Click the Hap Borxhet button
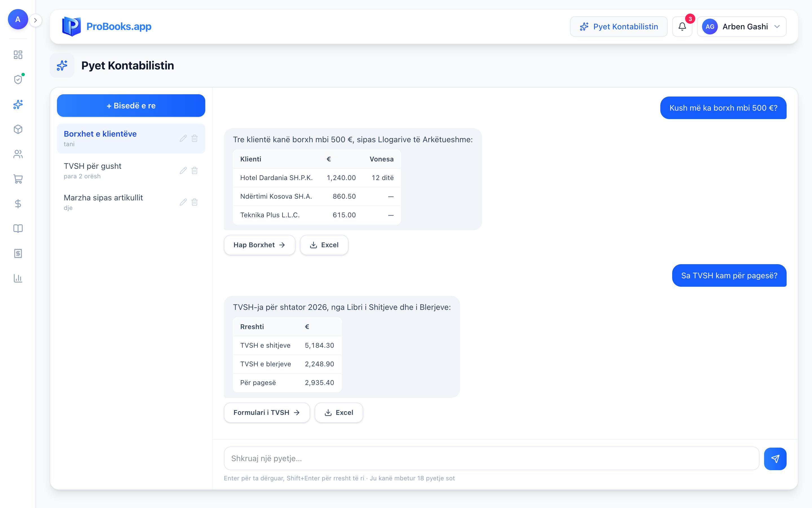The height and width of the screenshot is (508, 812). (x=259, y=245)
